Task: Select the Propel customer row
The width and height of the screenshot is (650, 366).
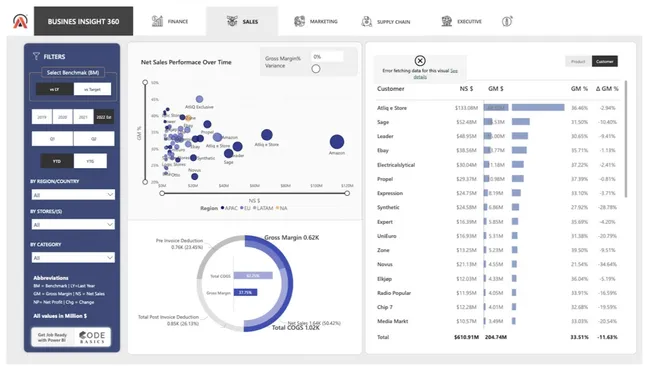Action: coord(497,179)
